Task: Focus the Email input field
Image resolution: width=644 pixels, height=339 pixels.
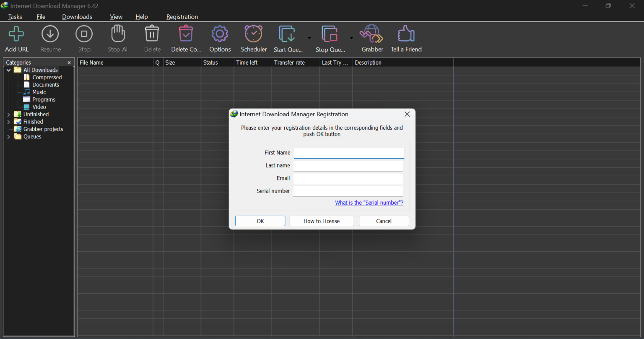Action: 348,178
